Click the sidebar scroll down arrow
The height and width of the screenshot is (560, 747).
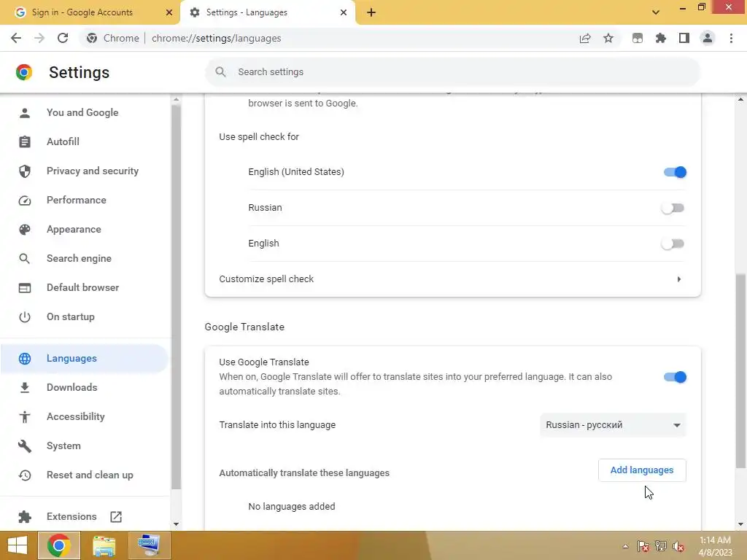point(177,524)
